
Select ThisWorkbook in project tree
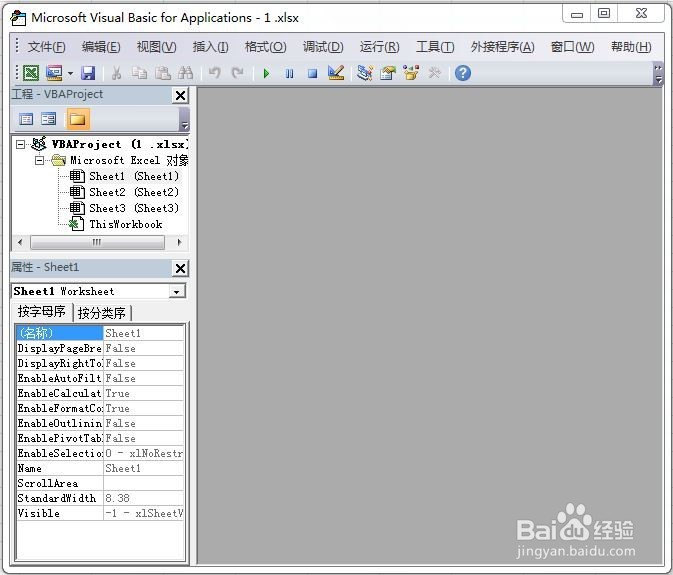tap(125, 224)
